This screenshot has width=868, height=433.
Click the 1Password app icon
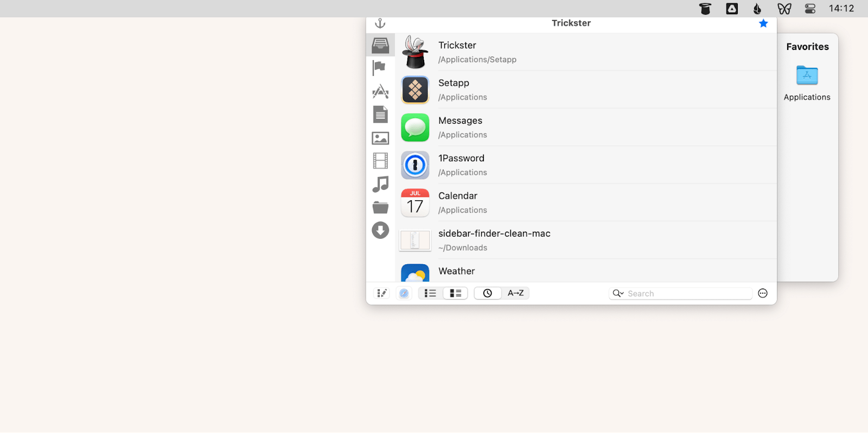(x=415, y=165)
